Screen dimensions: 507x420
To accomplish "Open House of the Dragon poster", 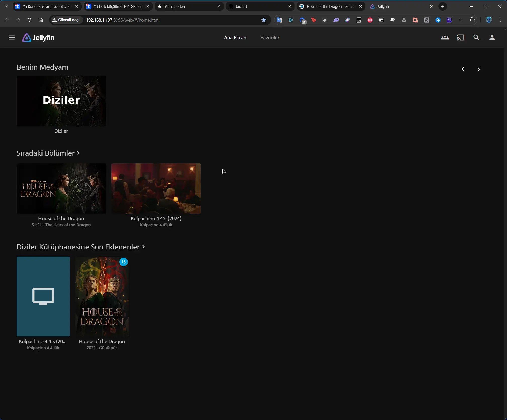I will click(102, 296).
